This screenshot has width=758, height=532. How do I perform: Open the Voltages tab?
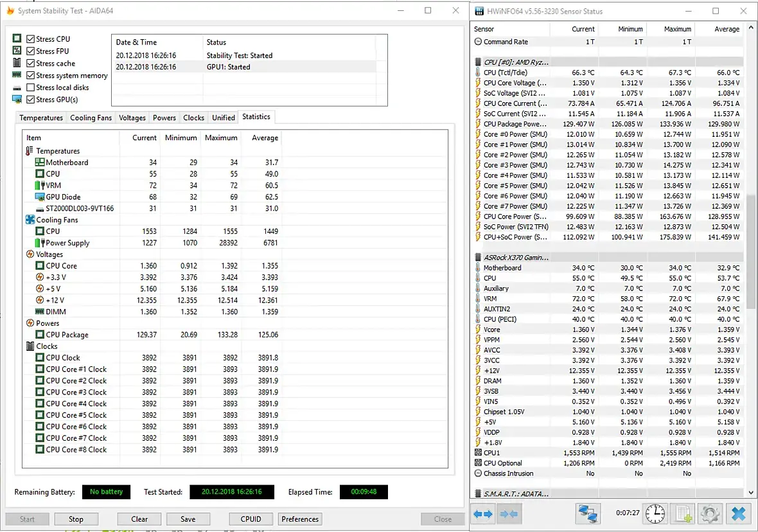(132, 118)
